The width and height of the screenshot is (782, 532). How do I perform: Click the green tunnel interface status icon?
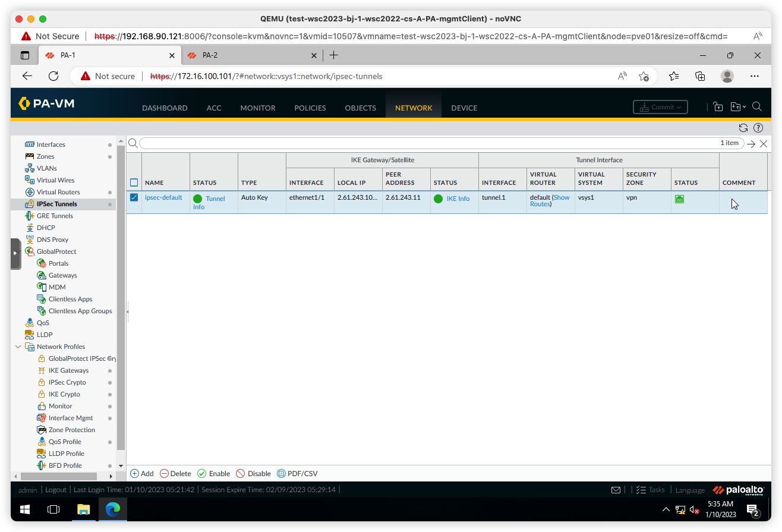(x=679, y=199)
